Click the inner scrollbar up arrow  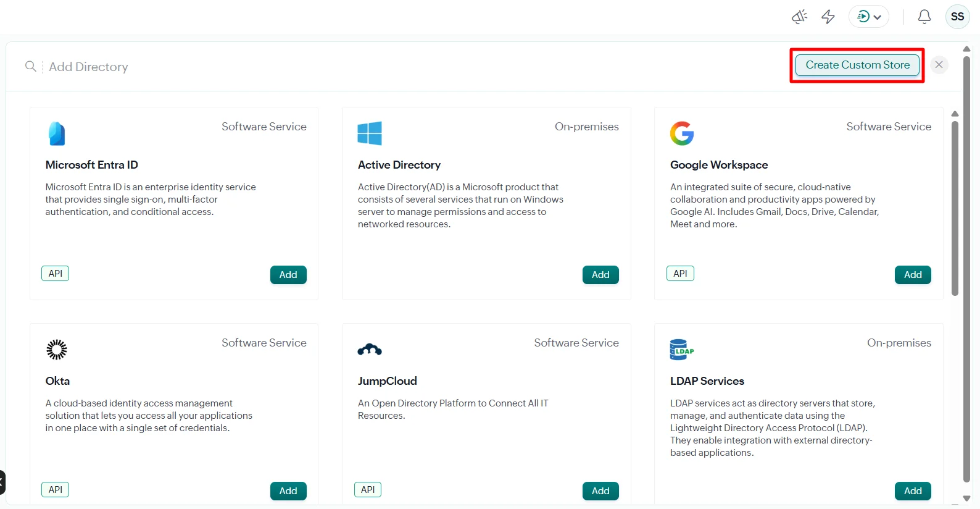pyautogui.click(x=955, y=114)
